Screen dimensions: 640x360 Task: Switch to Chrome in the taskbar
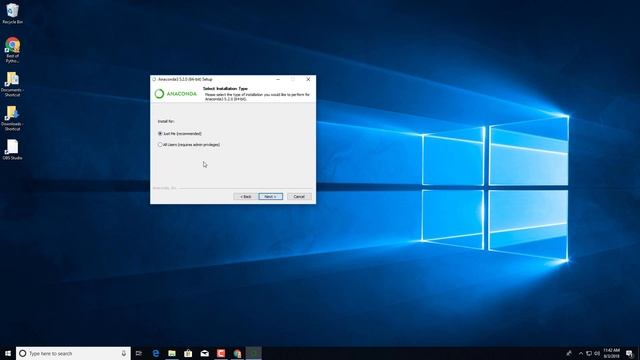[x=237, y=353]
